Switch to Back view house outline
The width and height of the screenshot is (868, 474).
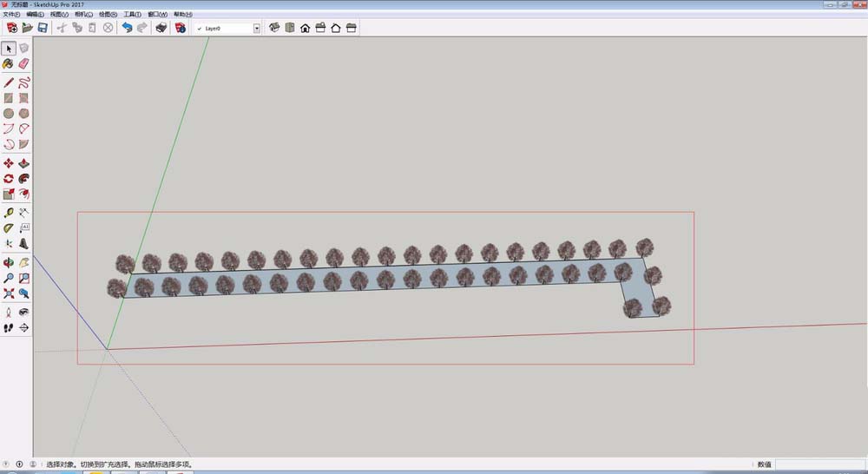tap(336, 28)
